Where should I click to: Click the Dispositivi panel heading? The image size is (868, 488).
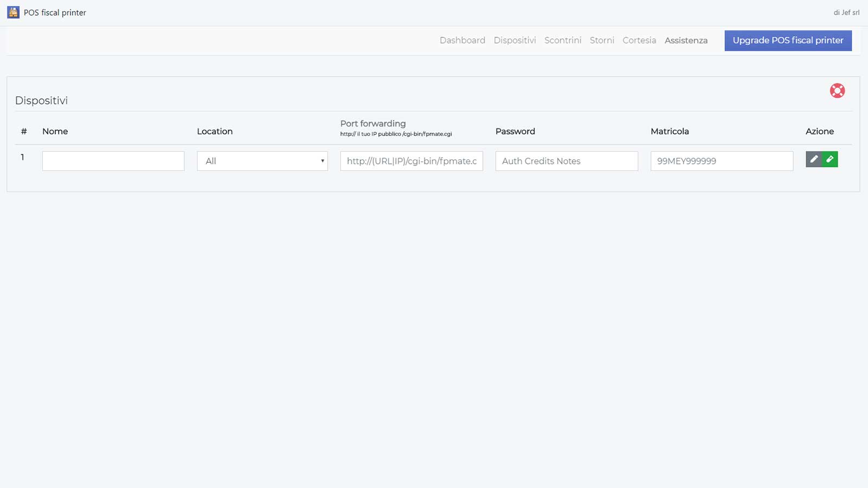click(x=41, y=100)
